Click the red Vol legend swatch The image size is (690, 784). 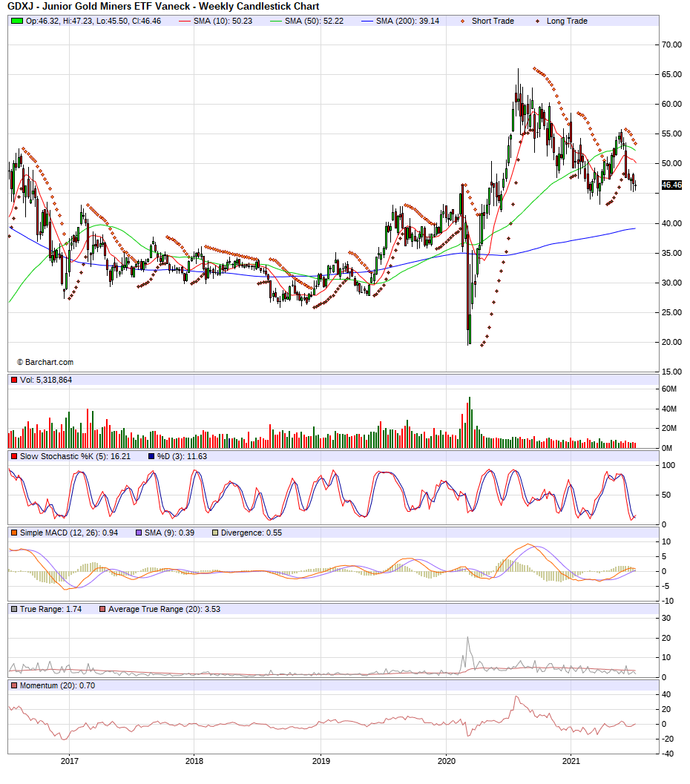(x=14, y=380)
